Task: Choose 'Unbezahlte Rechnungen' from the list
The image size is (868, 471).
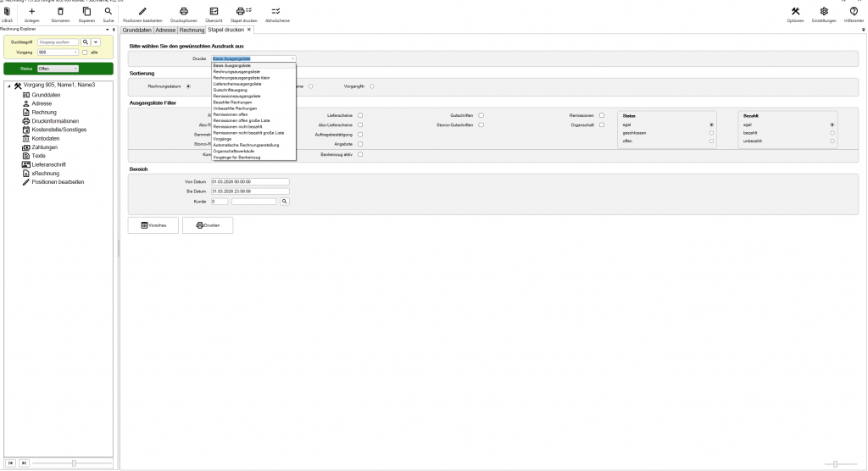Action: [235, 108]
